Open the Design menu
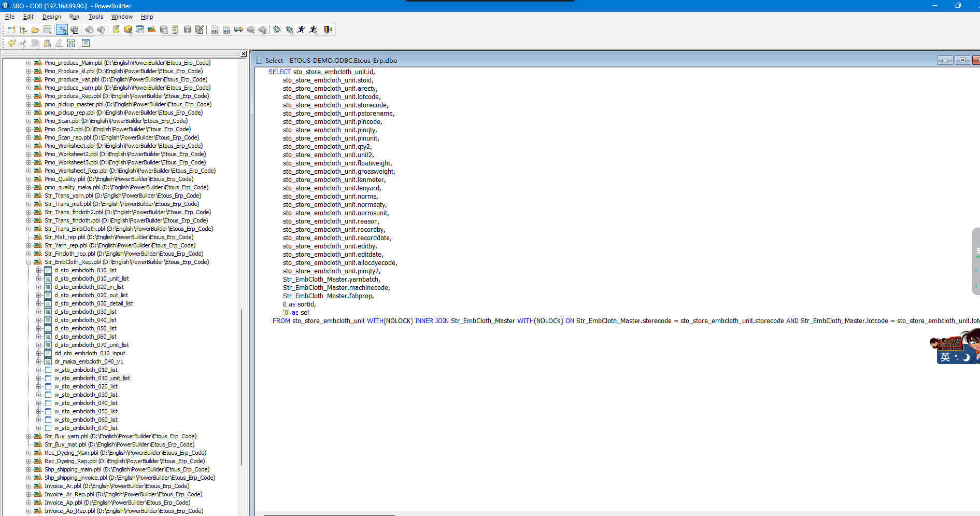Image resolution: width=980 pixels, height=516 pixels. [52, 17]
